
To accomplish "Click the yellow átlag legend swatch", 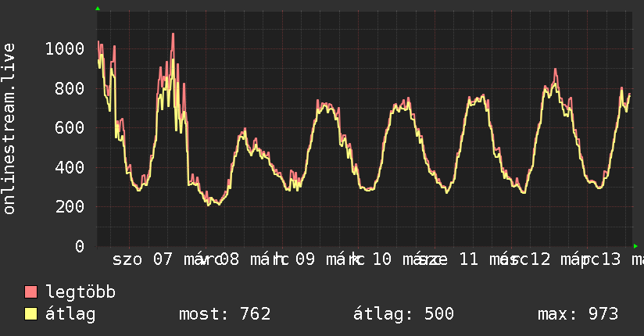I will pos(30,314).
